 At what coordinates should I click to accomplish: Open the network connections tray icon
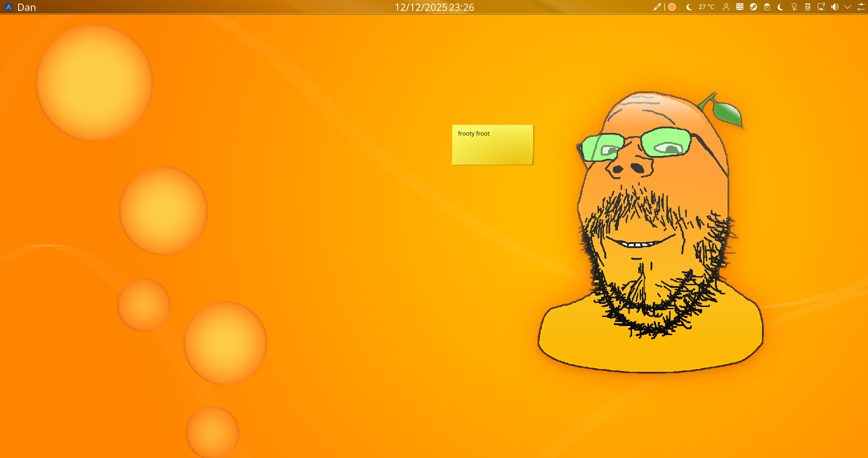pyautogui.click(x=821, y=7)
